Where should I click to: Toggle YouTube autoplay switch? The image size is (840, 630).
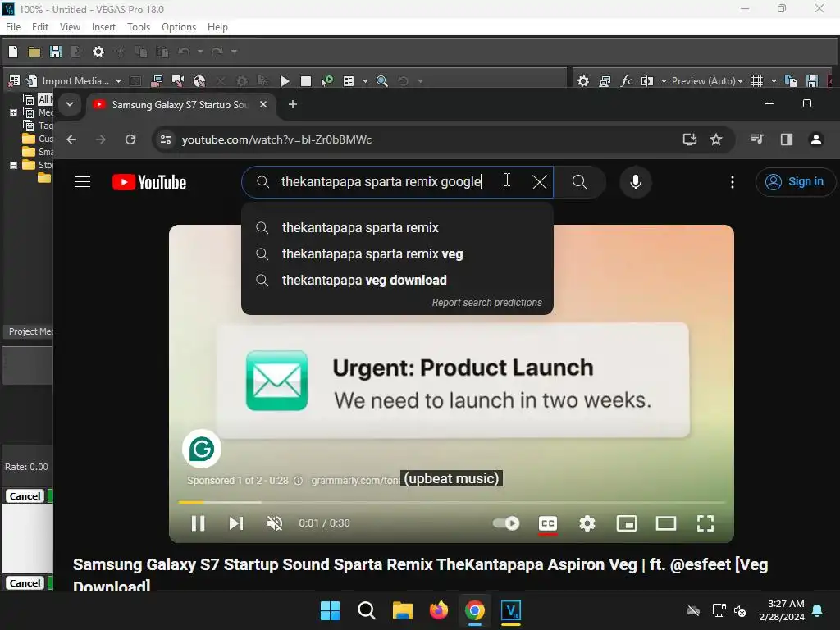pyautogui.click(x=506, y=523)
